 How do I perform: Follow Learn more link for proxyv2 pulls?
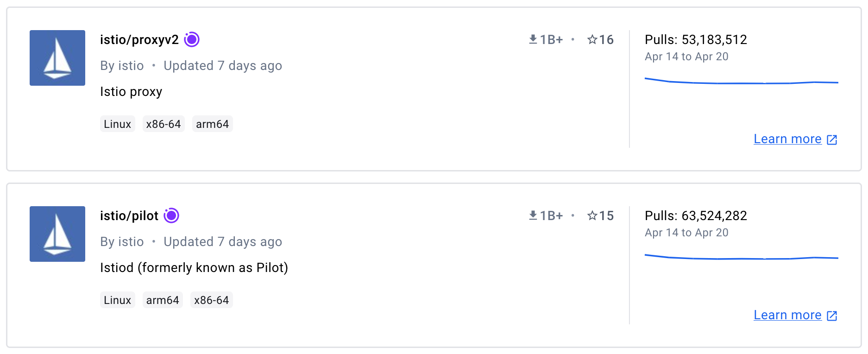pyautogui.click(x=787, y=139)
